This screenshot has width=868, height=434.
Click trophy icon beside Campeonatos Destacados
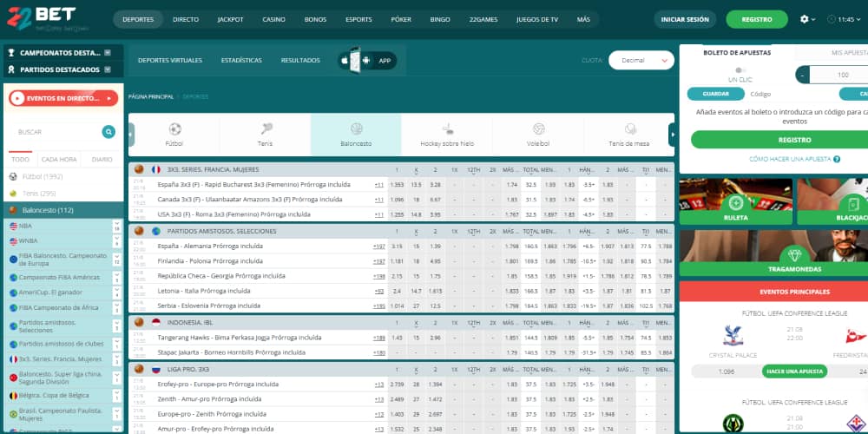point(11,53)
